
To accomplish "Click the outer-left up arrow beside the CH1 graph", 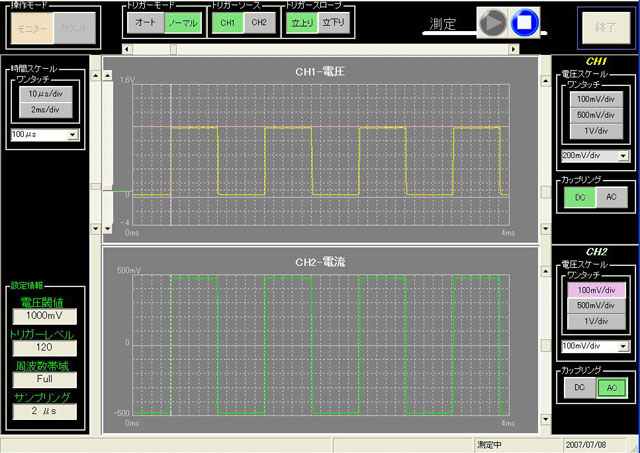I will [x=96, y=76].
